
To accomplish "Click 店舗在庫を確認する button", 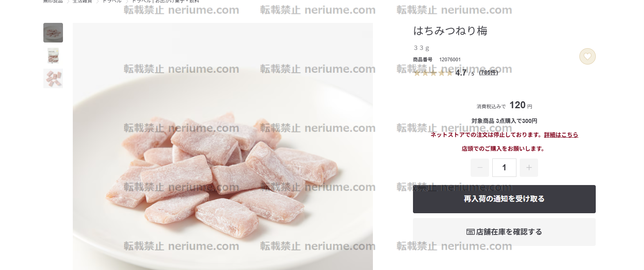I will tap(504, 232).
